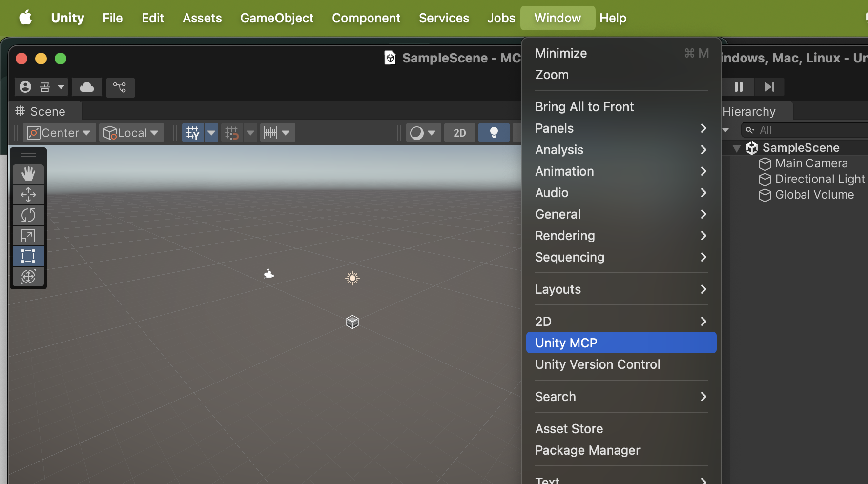Open the version control branch icon
This screenshot has width=868, height=484.
[120, 87]
